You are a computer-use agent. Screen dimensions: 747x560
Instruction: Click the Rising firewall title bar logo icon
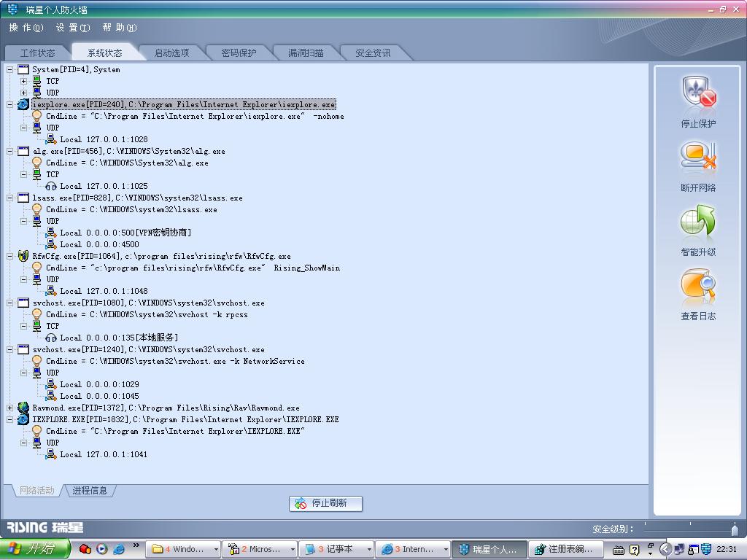click(13, 9)
